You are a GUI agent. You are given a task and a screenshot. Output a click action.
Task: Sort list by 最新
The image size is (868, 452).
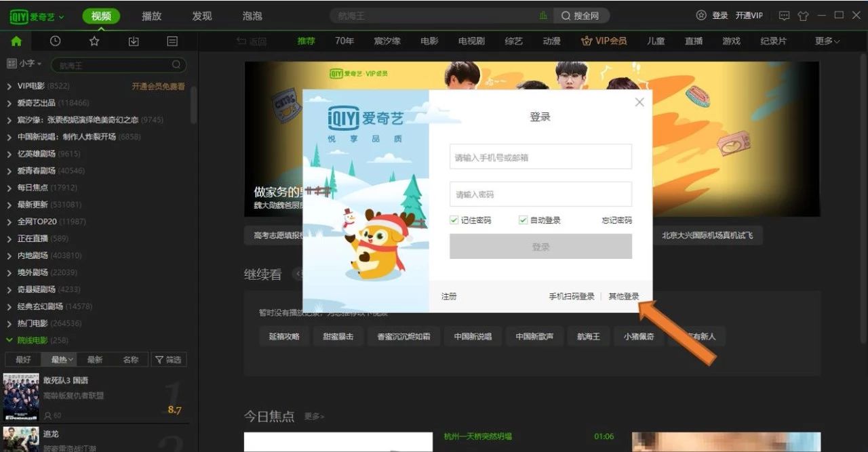coord(95,360)
